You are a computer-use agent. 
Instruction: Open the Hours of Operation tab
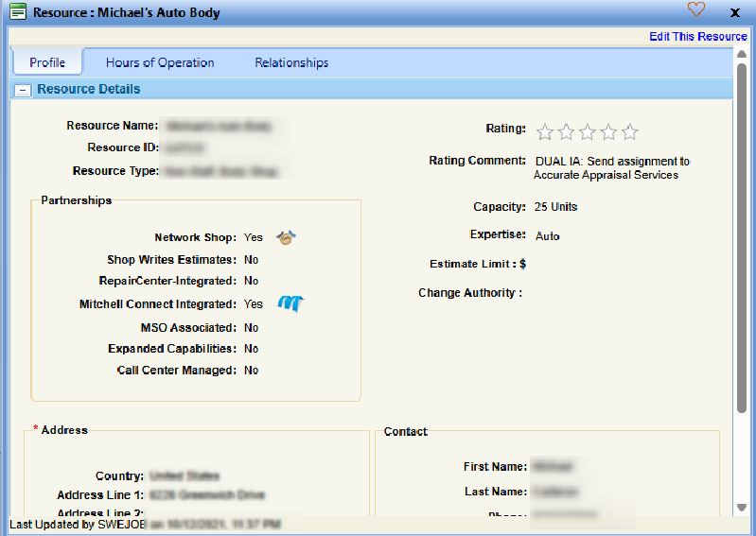160,63
